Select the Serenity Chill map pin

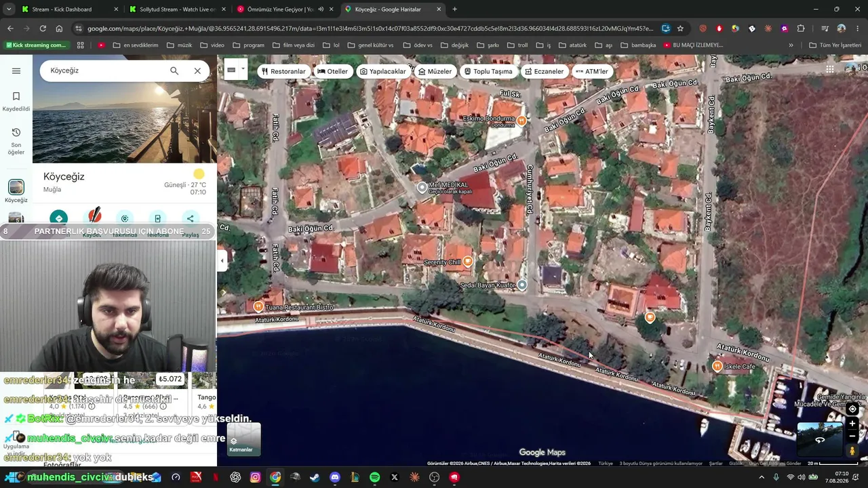click(x=467, y=261)
